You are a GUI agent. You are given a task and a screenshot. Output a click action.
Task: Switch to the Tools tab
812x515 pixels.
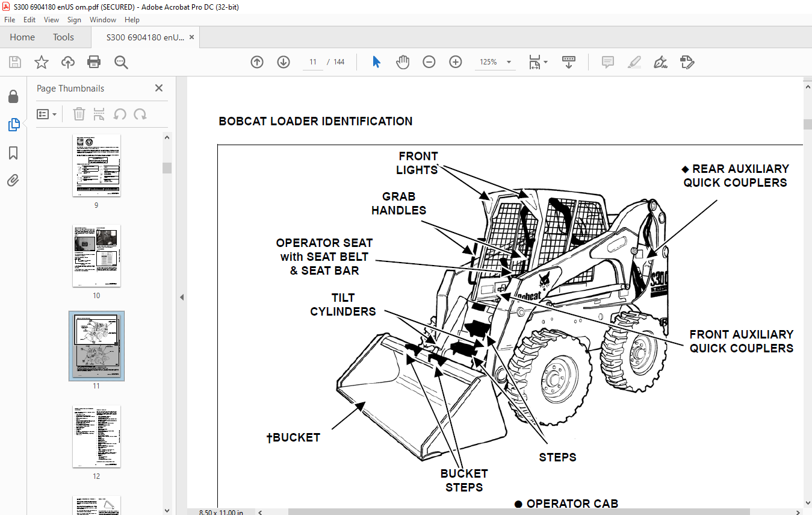[x=63, y=37]
